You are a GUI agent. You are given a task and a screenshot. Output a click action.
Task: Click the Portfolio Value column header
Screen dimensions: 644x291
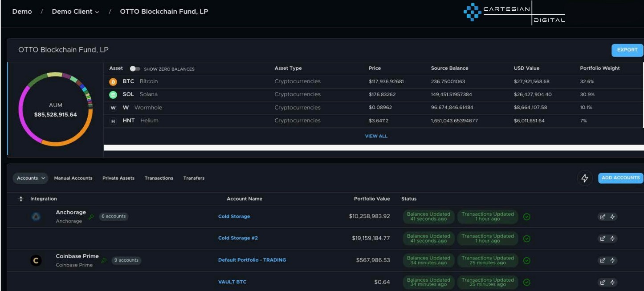[372, 199]
